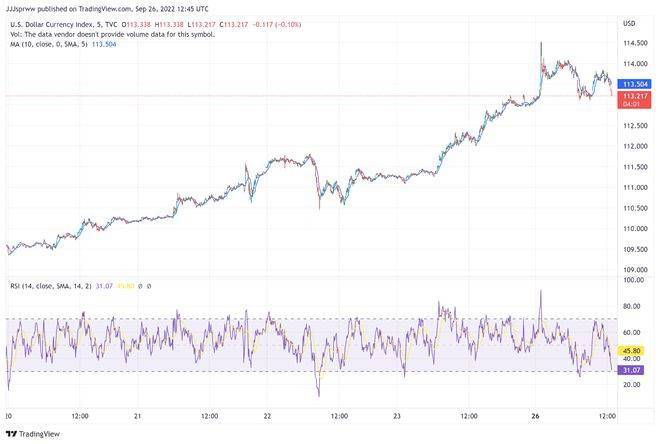This screenshot has height=444, width=660.
Task: Select the RSI (14, close, SMA, 14, 2) legend
Action: point(48,286)
